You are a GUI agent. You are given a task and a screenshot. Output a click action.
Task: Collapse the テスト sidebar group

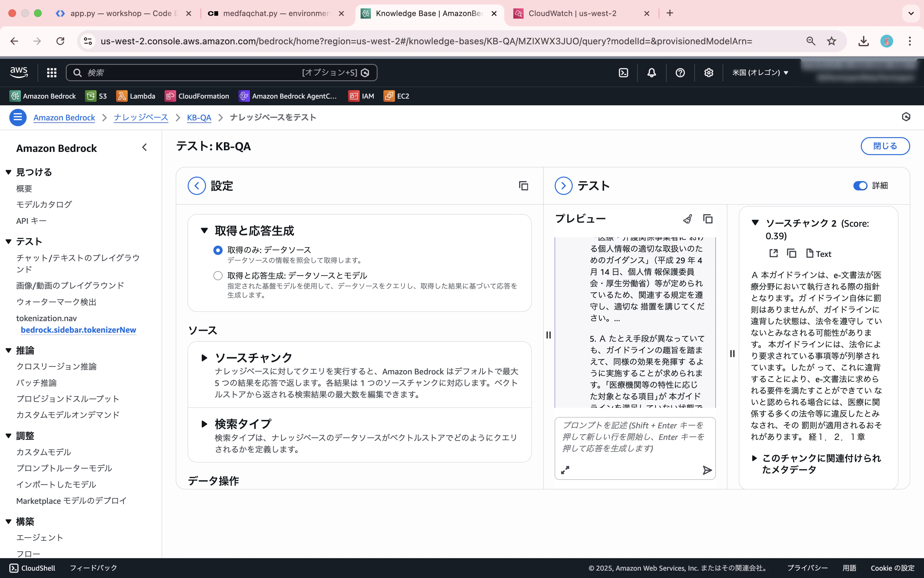(x=8, y=241)
